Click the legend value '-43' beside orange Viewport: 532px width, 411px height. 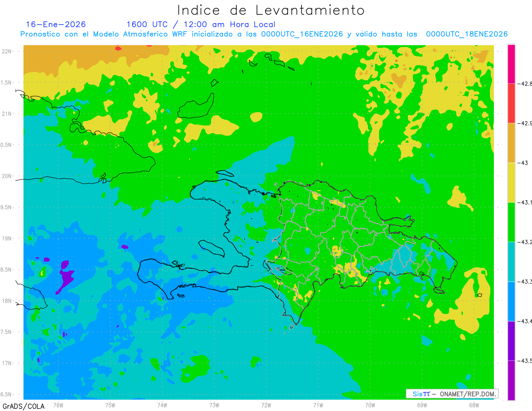pos(522,163)
